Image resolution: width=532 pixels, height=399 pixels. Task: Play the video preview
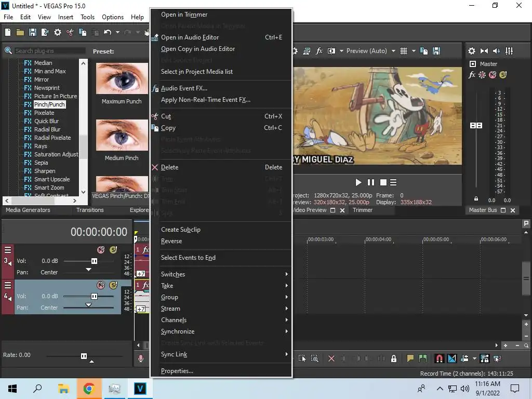(x=358, y=182)
